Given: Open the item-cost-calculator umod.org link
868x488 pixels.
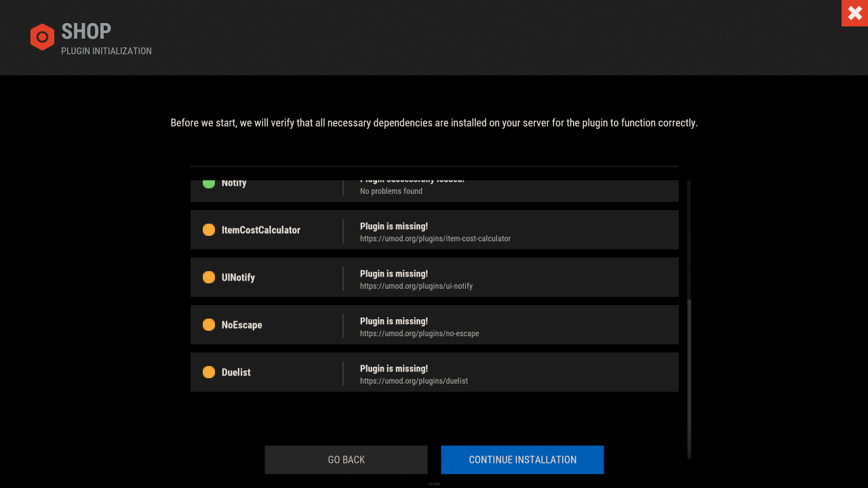Looking at the screenshot, I should tap(435, 239).
